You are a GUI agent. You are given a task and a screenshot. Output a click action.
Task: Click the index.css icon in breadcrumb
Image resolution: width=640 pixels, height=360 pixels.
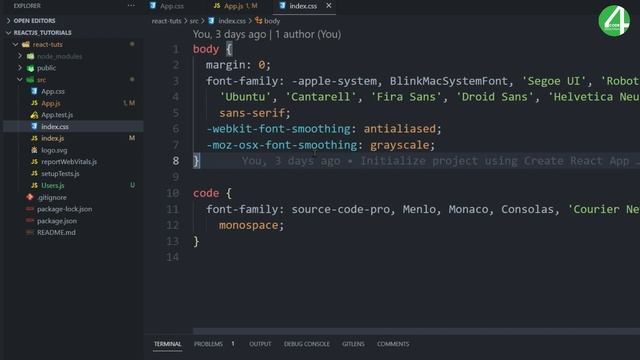click(x=211, y=20)
